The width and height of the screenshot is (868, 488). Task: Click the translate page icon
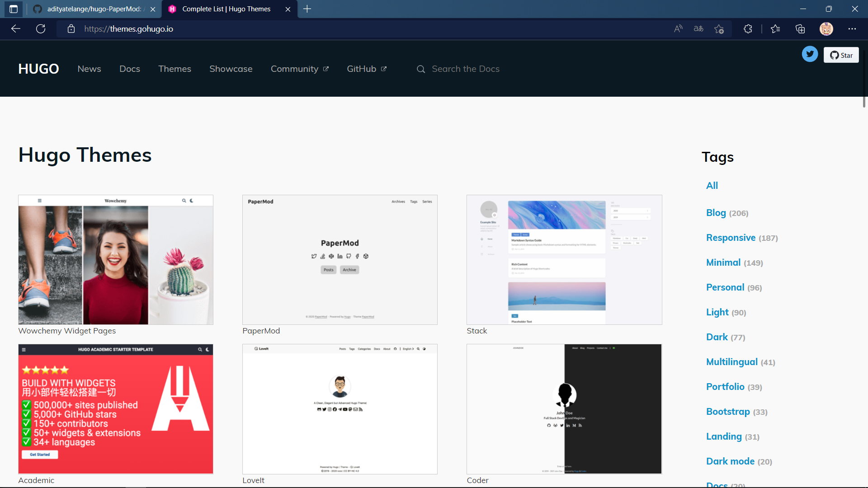[x=698, y=29]
